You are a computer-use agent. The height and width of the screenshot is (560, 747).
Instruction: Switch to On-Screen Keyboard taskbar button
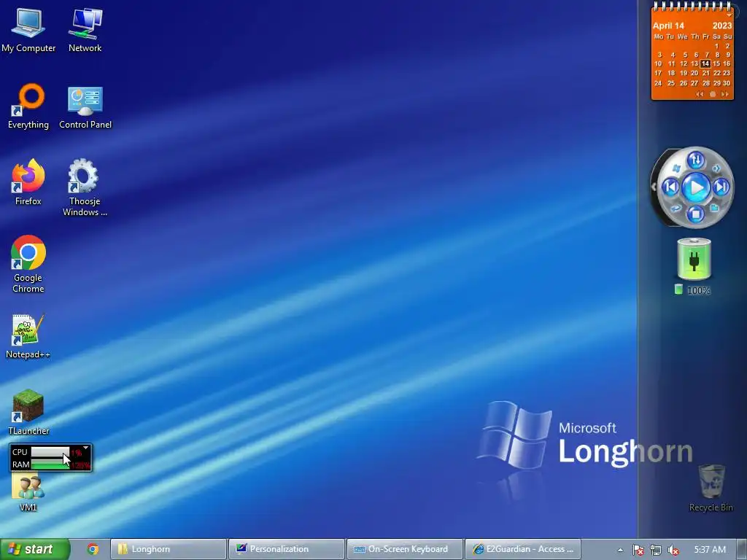pyautogui.click(x=404, y=549)
